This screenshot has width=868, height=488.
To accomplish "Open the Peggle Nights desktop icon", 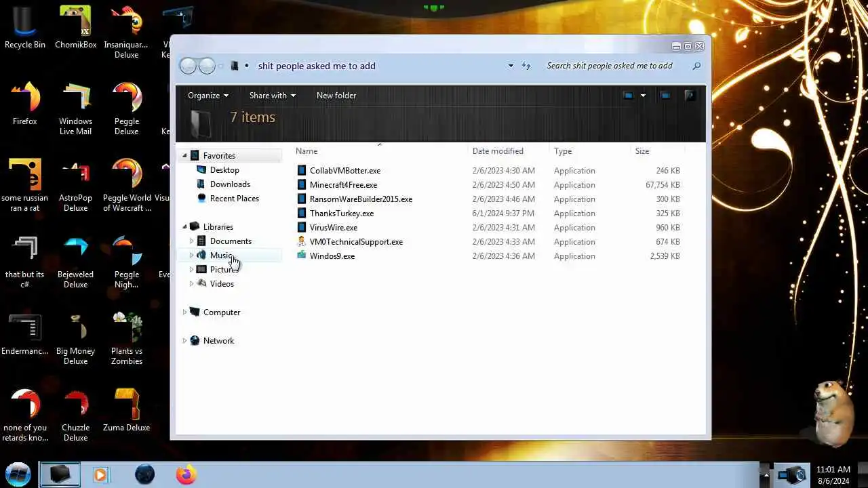I will (126, 262).
